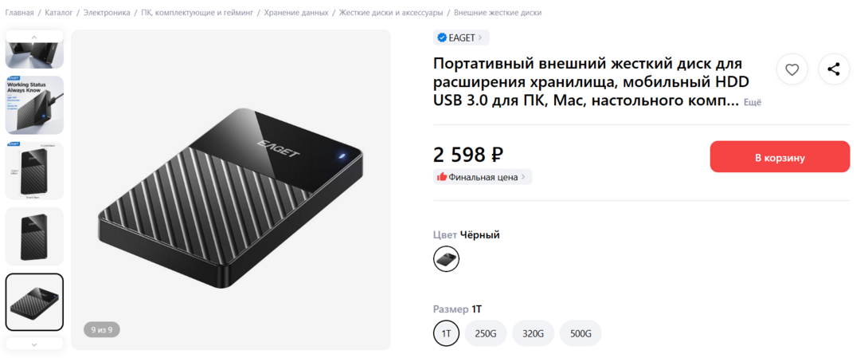Image resolution: width=868 pixels, height=358 pixels.
Task: Go to Хранение данных breadcrumb
Action: [296, 13]
